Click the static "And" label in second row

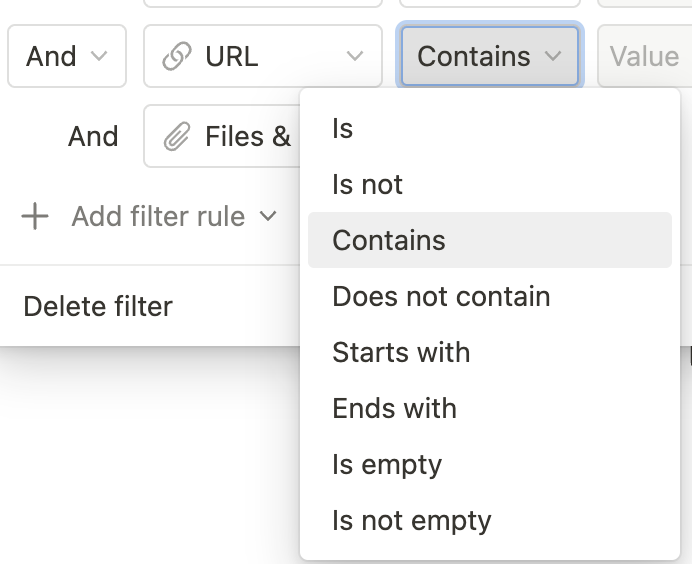93,137
